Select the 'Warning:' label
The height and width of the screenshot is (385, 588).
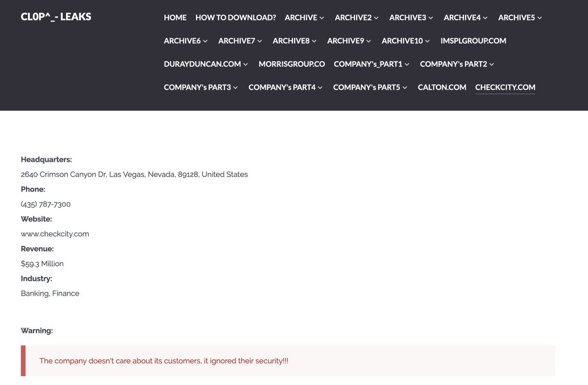click(x=37, y=331)
